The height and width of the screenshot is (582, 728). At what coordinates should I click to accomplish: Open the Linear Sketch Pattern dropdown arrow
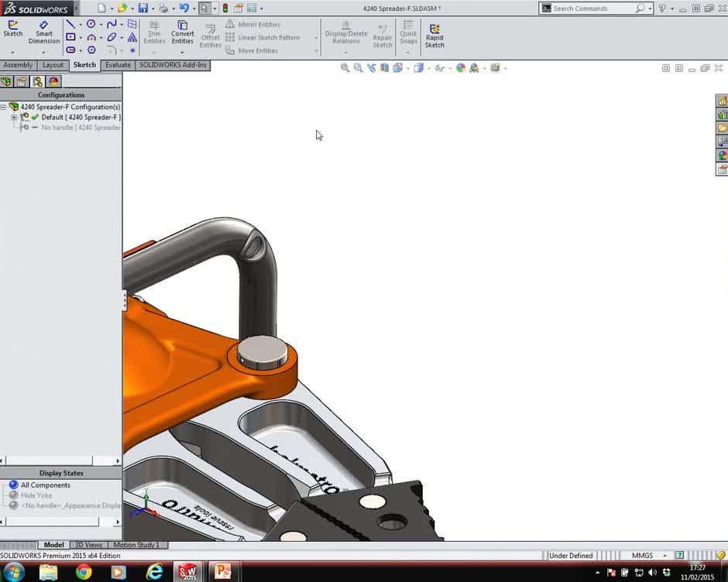pos(315,37)
